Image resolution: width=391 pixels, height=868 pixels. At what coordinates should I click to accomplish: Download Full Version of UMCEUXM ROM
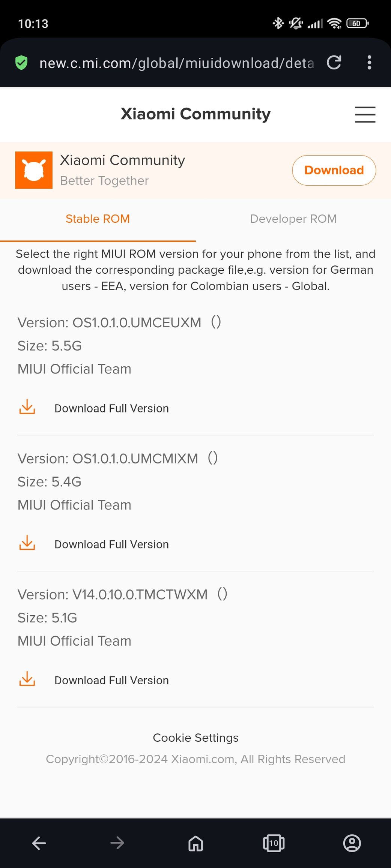111,408
